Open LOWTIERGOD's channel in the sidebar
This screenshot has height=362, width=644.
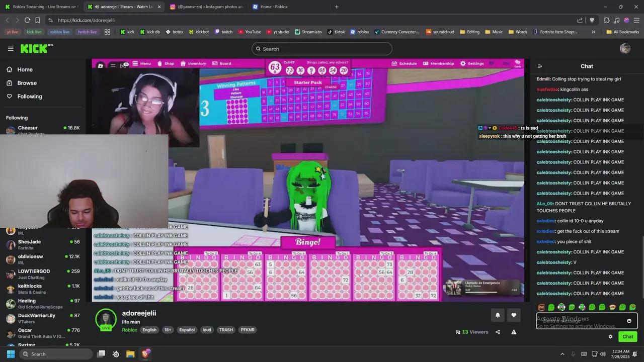(43, 274)
